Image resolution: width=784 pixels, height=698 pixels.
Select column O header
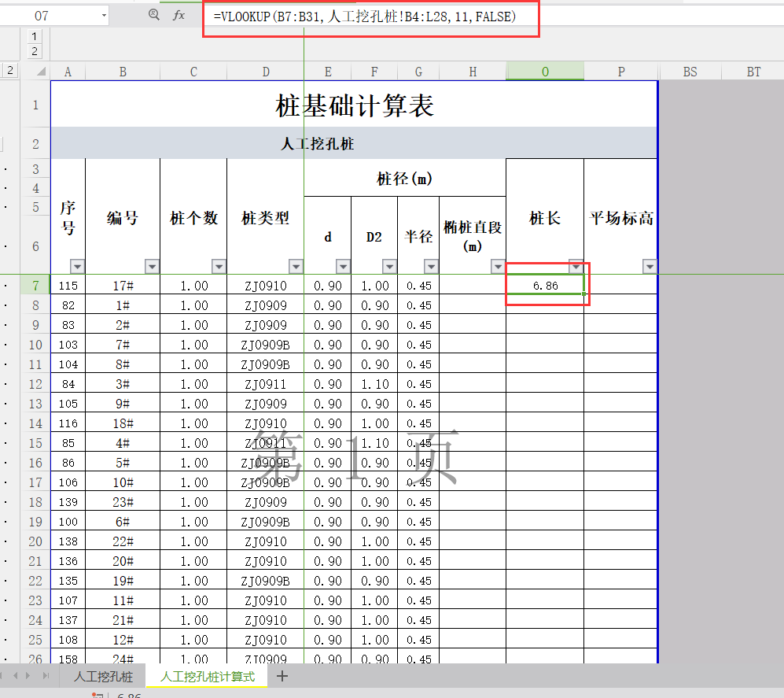[545, 72]
